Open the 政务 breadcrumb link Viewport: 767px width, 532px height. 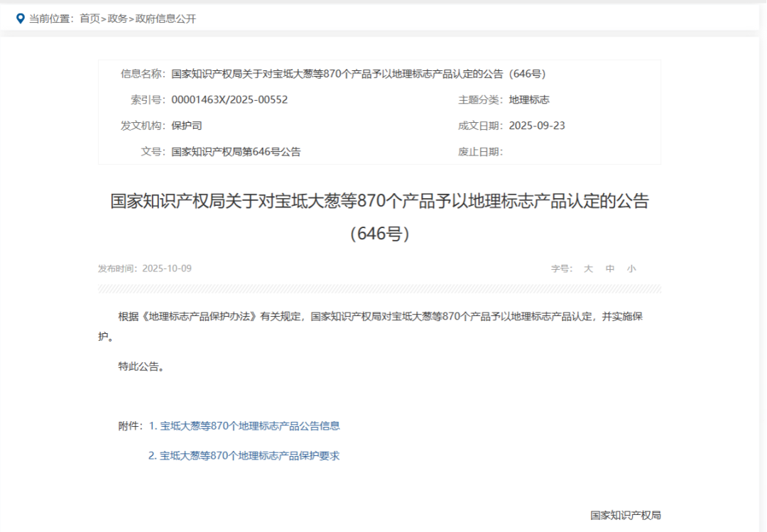coord(117,18)
